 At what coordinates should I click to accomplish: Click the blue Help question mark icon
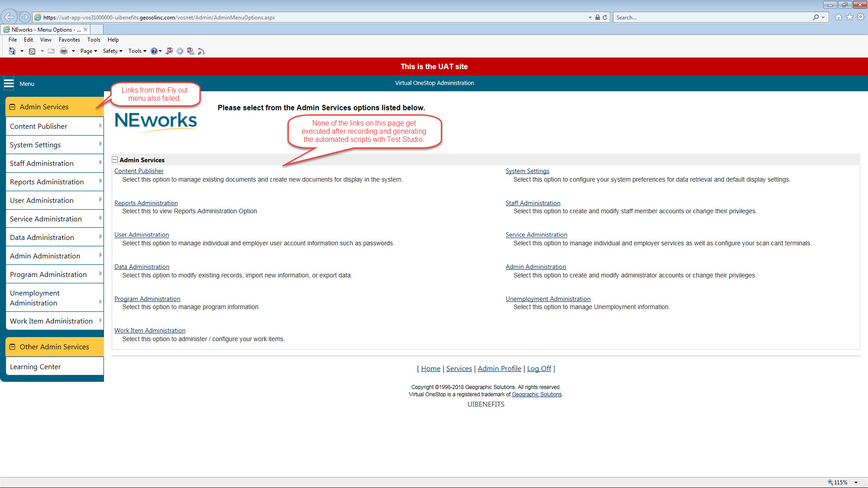pyautogui.click(x=154, y=51)
